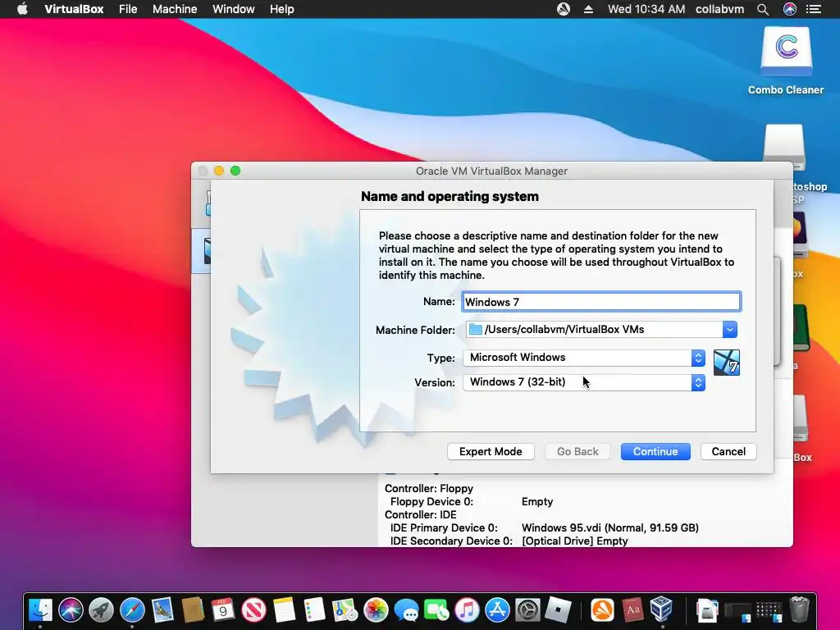Open the Trash in the dock
This screenshot has height=630, width=840.
pyautogui.click(x=799, y=609)
